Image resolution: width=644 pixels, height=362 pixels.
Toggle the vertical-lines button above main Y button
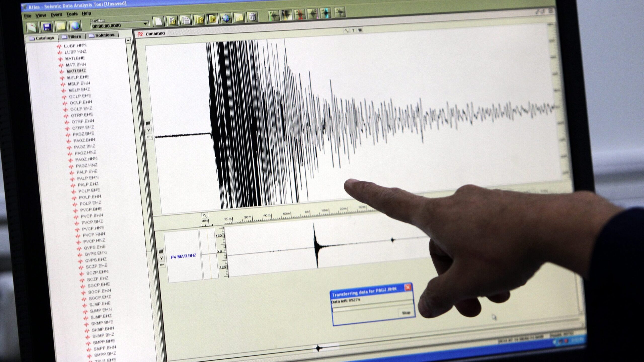coord(148,123)
